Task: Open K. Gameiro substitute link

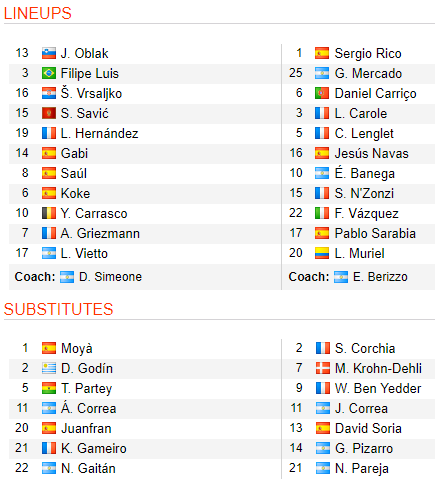Action: pos(94,448)
